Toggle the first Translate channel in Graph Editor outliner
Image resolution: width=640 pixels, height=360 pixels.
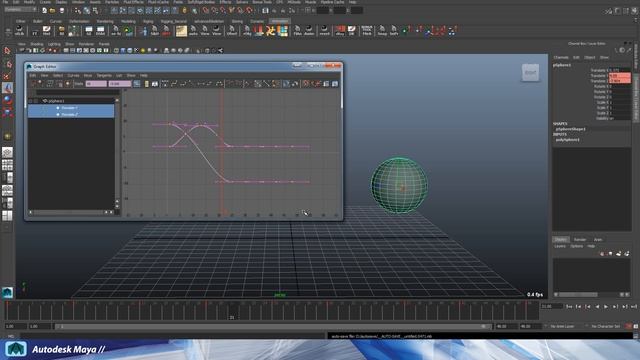click(x=70, y=108)
